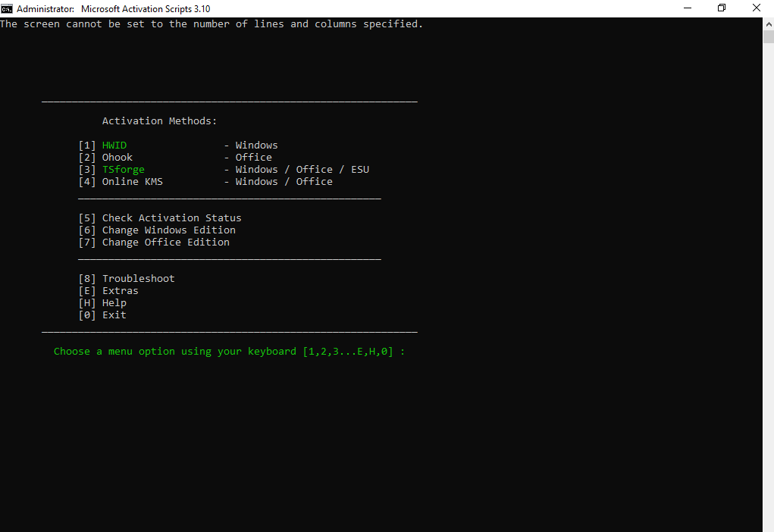Click the Help menu line

102,303
